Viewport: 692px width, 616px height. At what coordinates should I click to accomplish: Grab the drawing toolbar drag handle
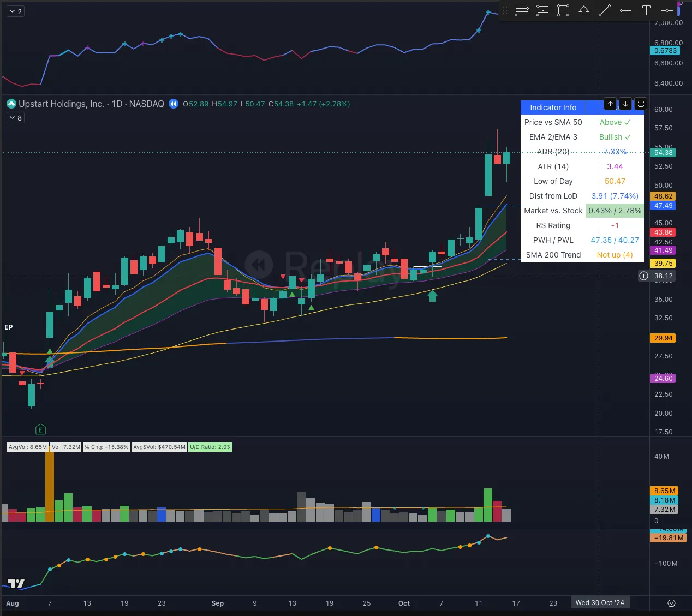[505, 10]
